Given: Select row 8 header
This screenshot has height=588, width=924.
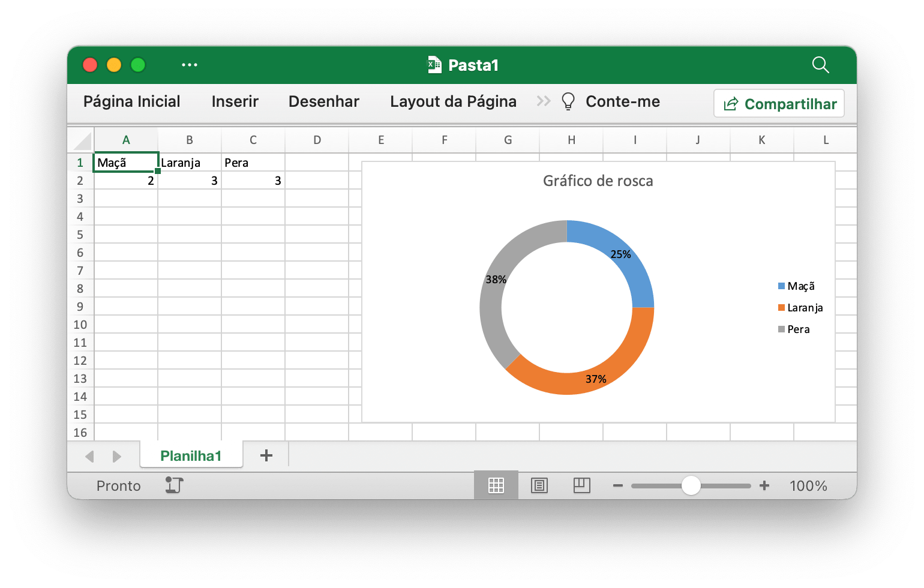Looking at the screenshot, I should click(80, 289).
